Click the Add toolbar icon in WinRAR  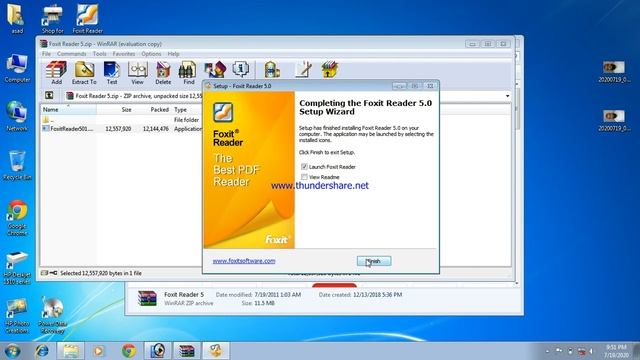[x=56, y=73]
